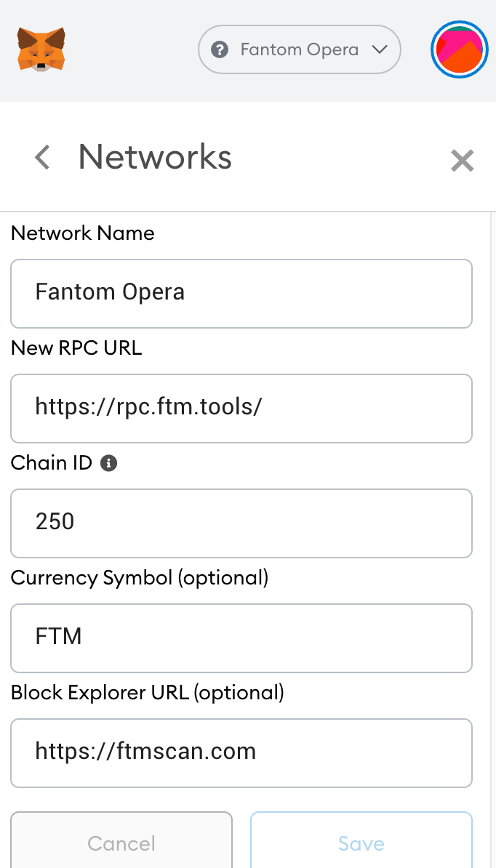
Task: Click the Currency Symbol (optional) label
Action: (x=140, y=578)
